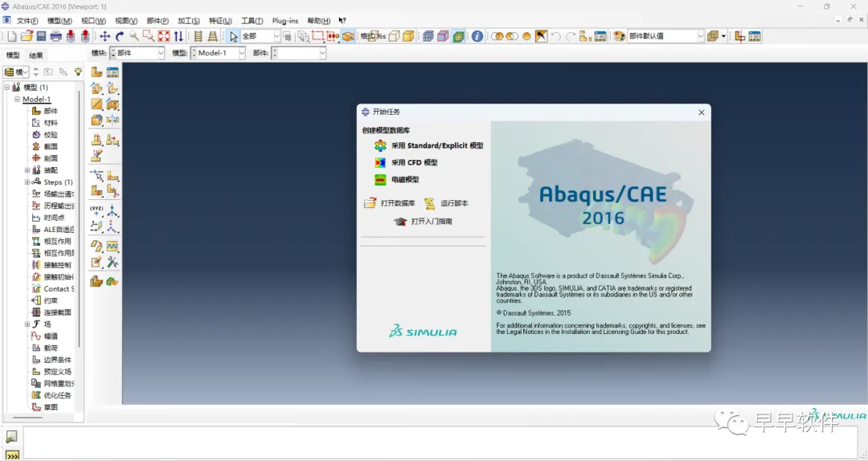The width and height of the screenshot is (868, 461).
Task: Click 运行脚本 run script button
Action: 446,204
